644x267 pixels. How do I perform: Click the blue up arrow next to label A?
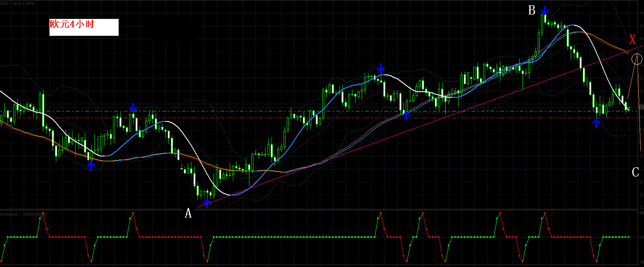click(x=207, y=203)
